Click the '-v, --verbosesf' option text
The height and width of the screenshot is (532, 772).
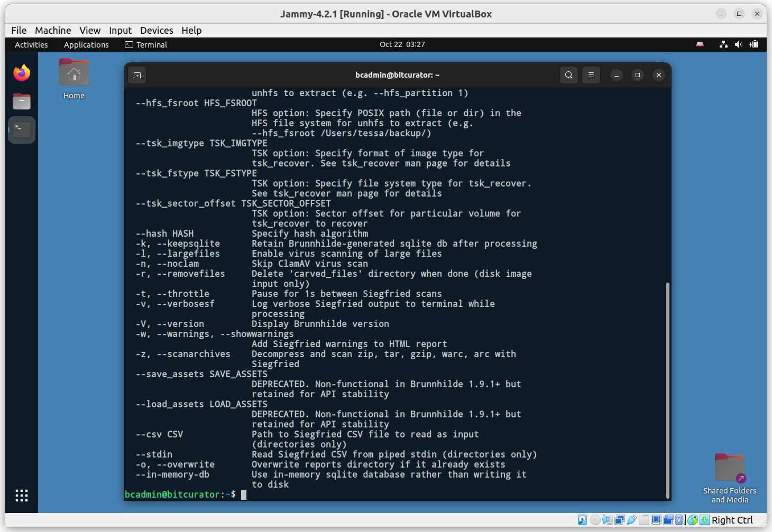click(175, 304)
